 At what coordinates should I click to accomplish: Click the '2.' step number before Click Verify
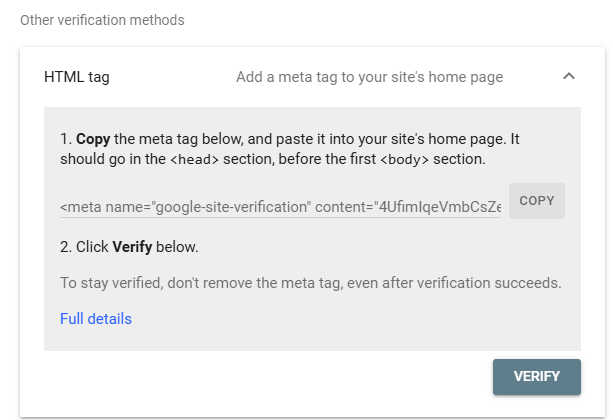click(66, 246)
